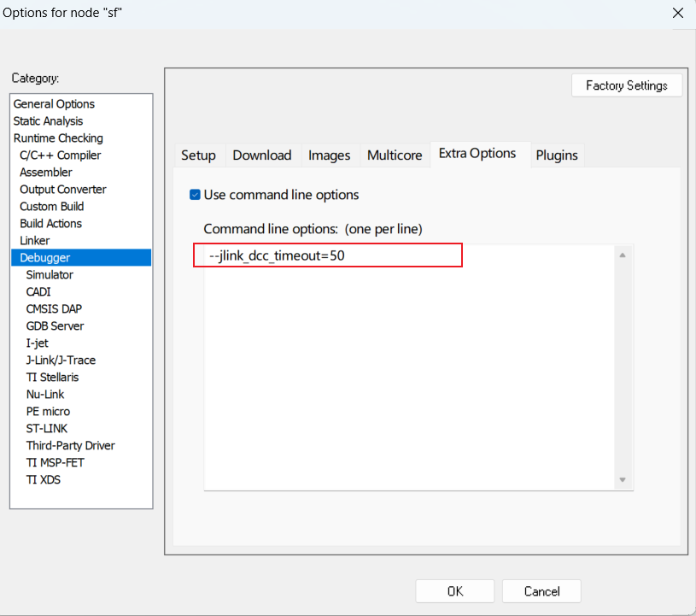This screenshot has height=616, width=696.
Task: Disable the Use command line options checkbox
Action: 195,195
